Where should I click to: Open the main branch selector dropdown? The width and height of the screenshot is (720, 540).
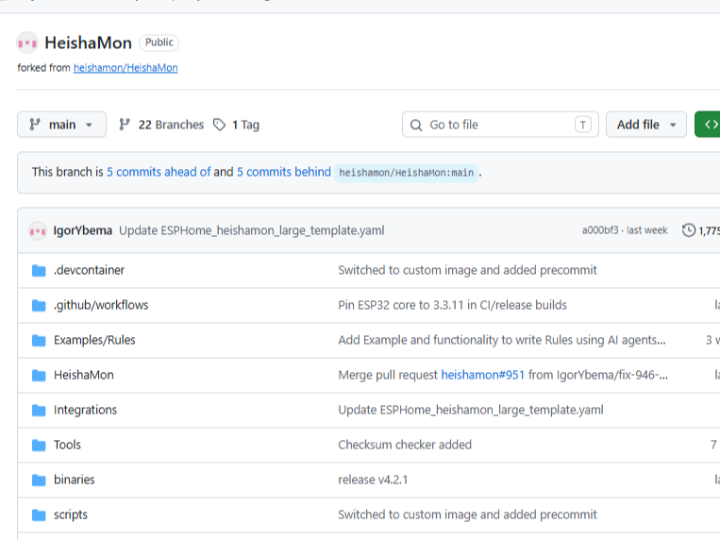click(x=62, y=124)
